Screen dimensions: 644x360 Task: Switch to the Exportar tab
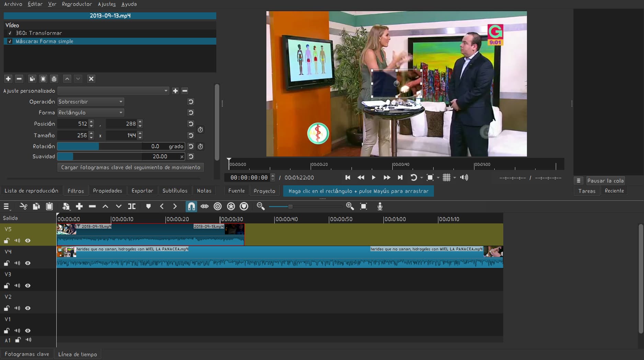(142, 191)
